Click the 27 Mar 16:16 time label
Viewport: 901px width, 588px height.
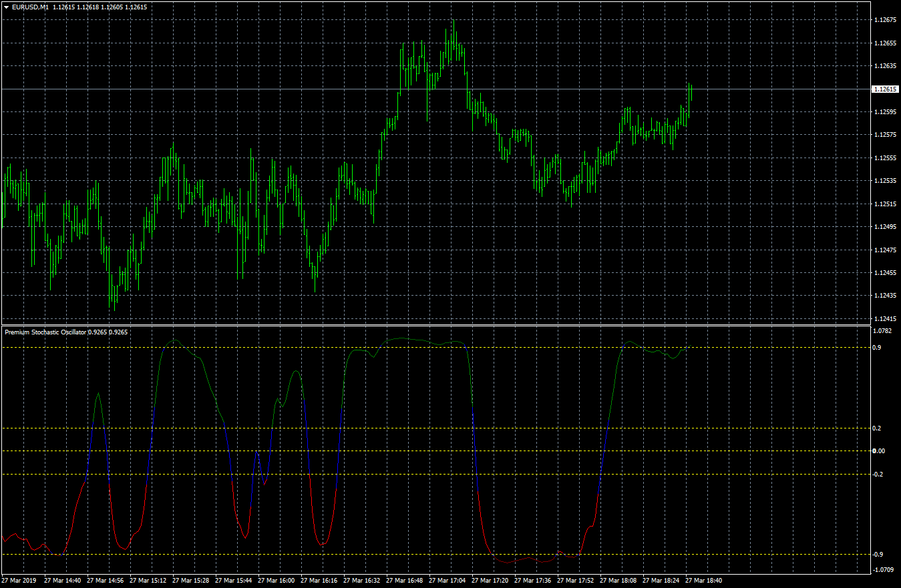click(x=319, y=581)
